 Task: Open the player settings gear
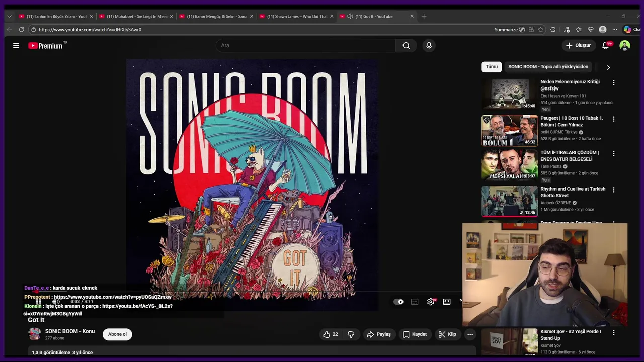431,302
